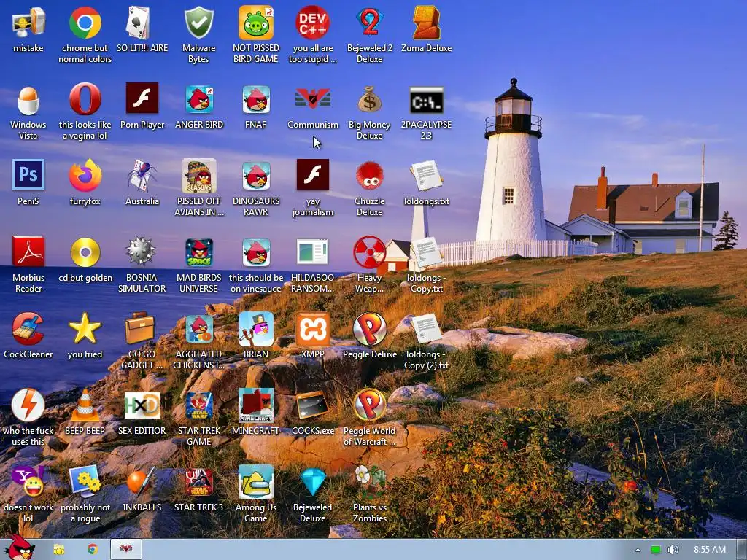This screenshot has height=560, width=747.
Task: Select the Chuzzle Deluxe red fuzzball icon
Action: click(370, 176)
